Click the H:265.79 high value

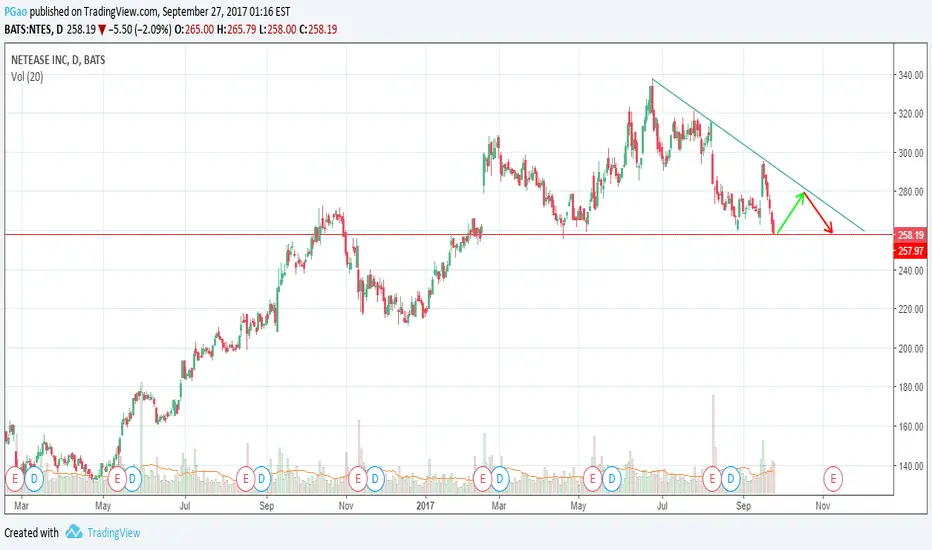(236, 30)
